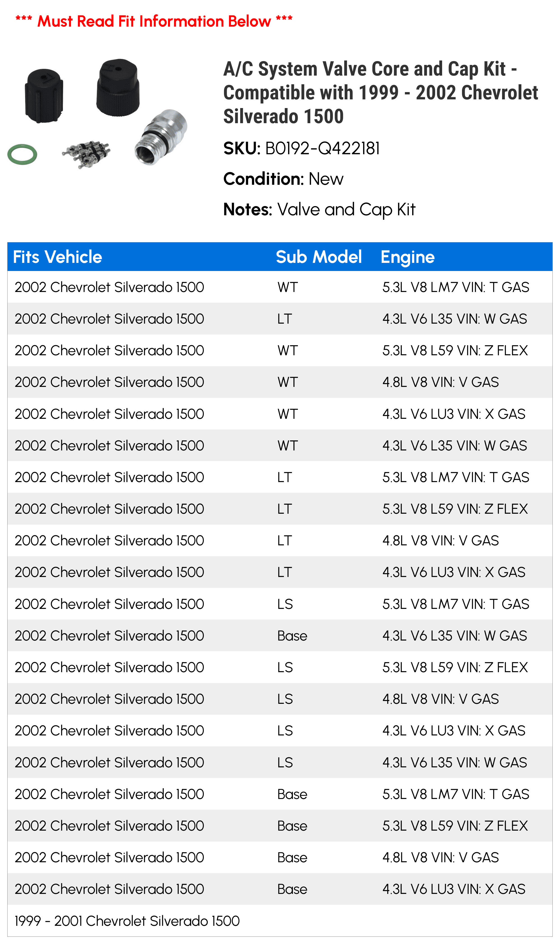560x944 pixels.
Task: Click Notes: Valve and Cap Kit text
Action: point(319,210)
